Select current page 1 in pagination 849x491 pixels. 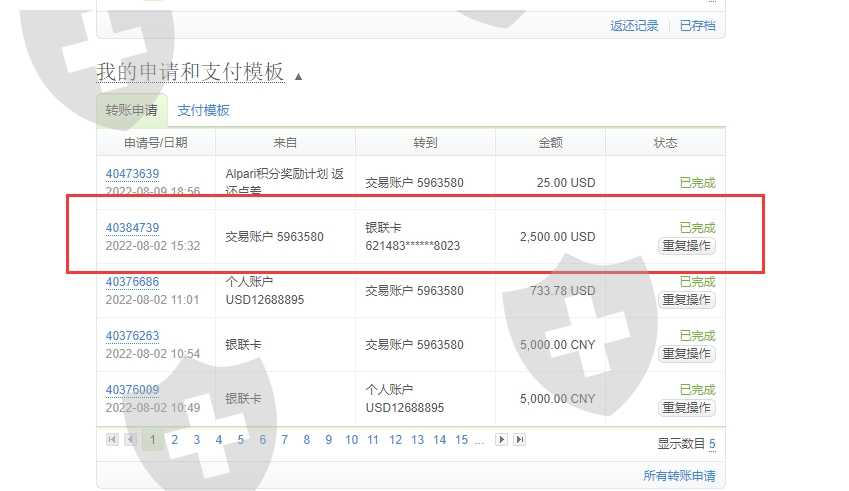(153, 440)
